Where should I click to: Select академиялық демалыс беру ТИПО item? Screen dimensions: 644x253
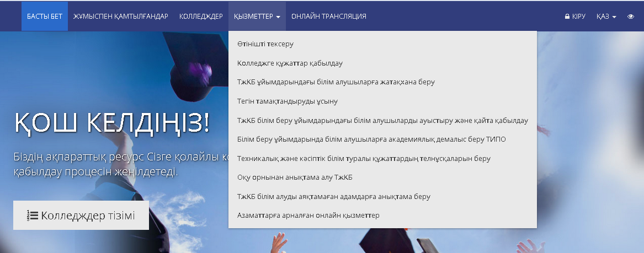click(371, 139)
